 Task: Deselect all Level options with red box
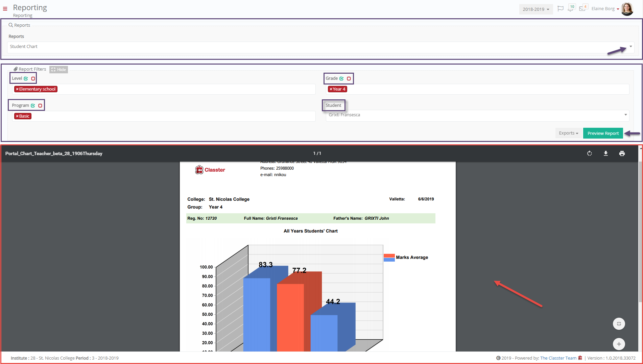[33, 78]
